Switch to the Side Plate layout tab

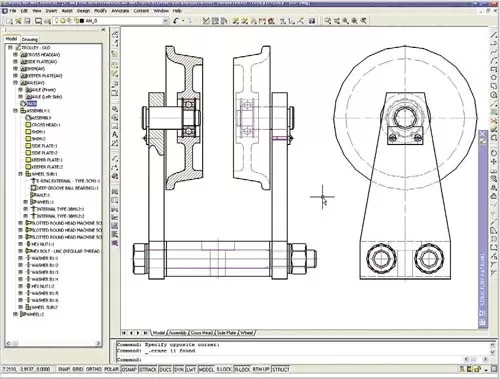point(226,333)
